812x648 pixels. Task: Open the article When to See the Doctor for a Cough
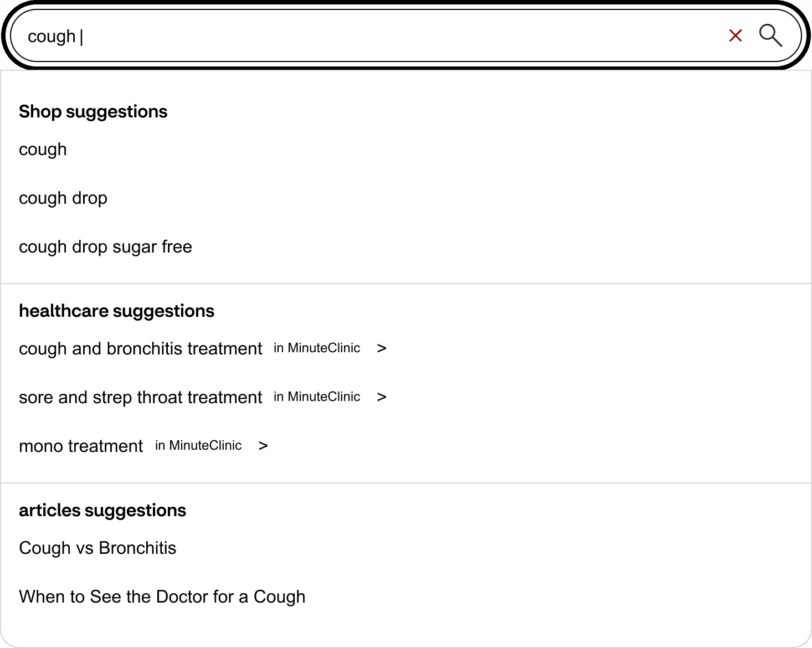(x=162, y=596)
